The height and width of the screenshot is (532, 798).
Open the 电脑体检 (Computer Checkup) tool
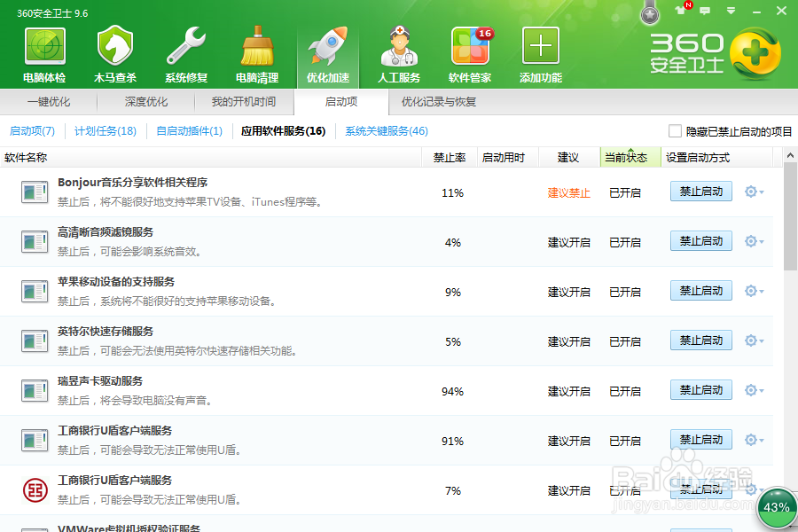coord(43,53)
